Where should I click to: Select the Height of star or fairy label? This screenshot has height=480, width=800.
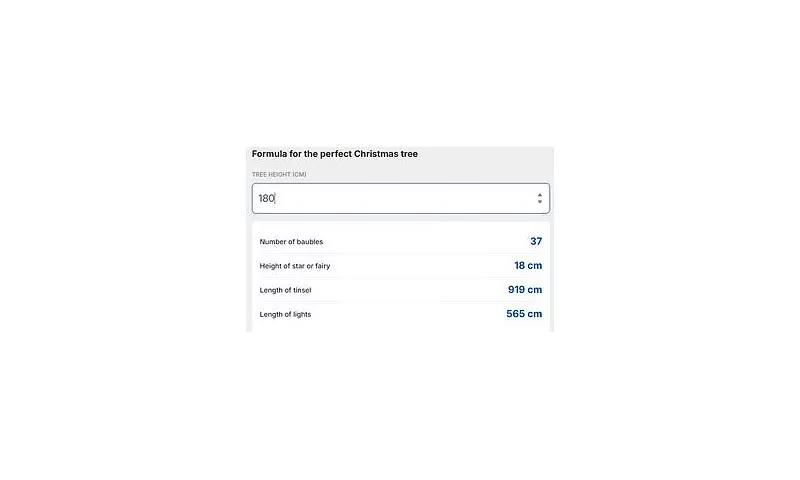coord(295,266)
